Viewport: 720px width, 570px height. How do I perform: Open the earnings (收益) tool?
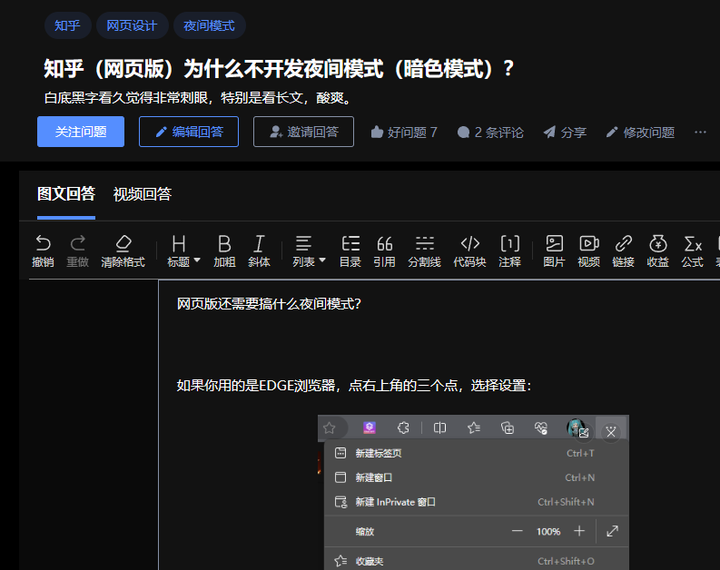point(658,251)
